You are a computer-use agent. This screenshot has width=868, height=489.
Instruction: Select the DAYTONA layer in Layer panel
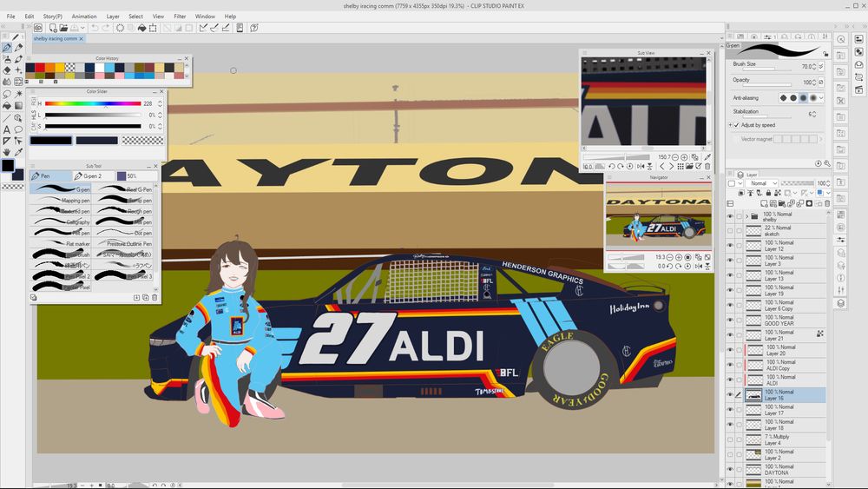pos(785,470)
